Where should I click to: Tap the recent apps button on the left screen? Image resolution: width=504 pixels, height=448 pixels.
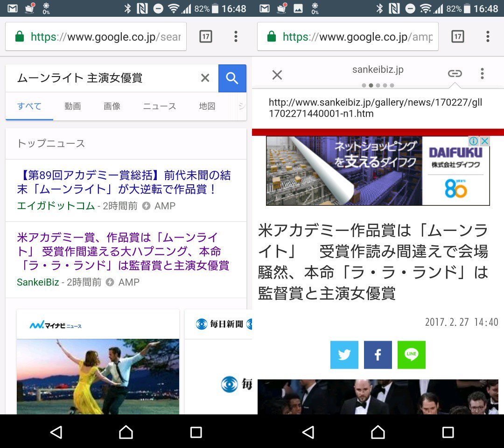point(196,432)
